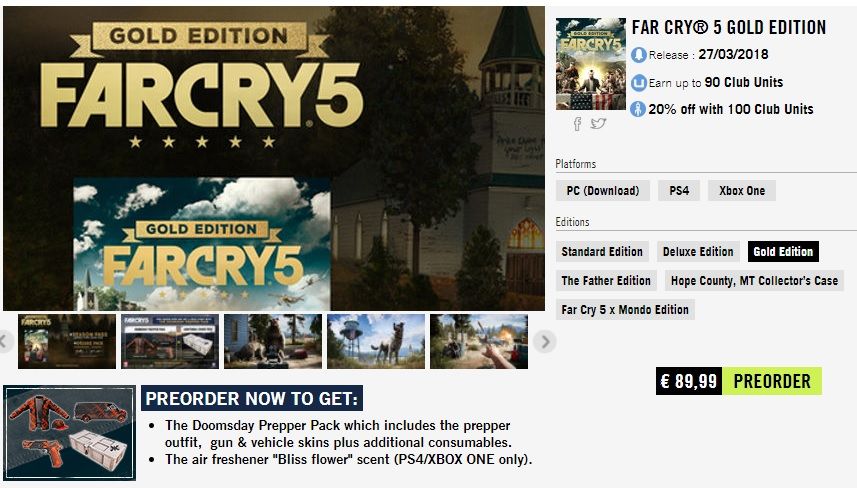The image size is (857, 488).
Task: Click the 20% off discount icon
Action: [638, 109]
